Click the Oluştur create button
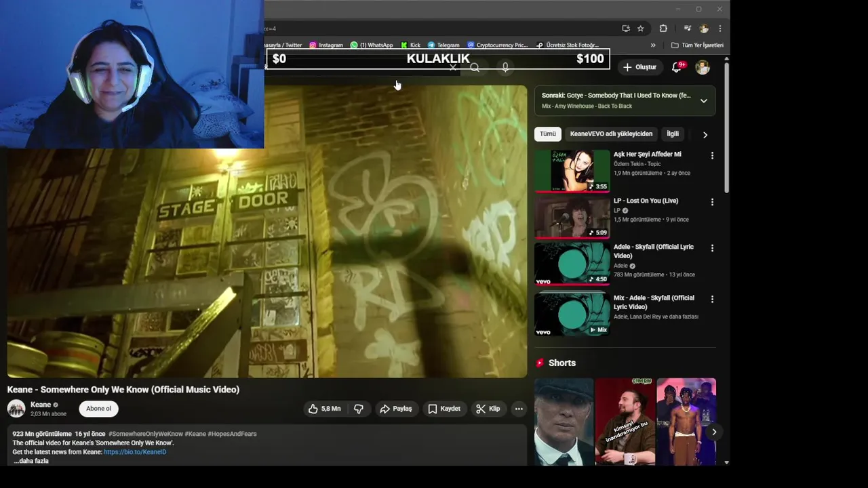The image size is (868, 488). click(639, 67)
